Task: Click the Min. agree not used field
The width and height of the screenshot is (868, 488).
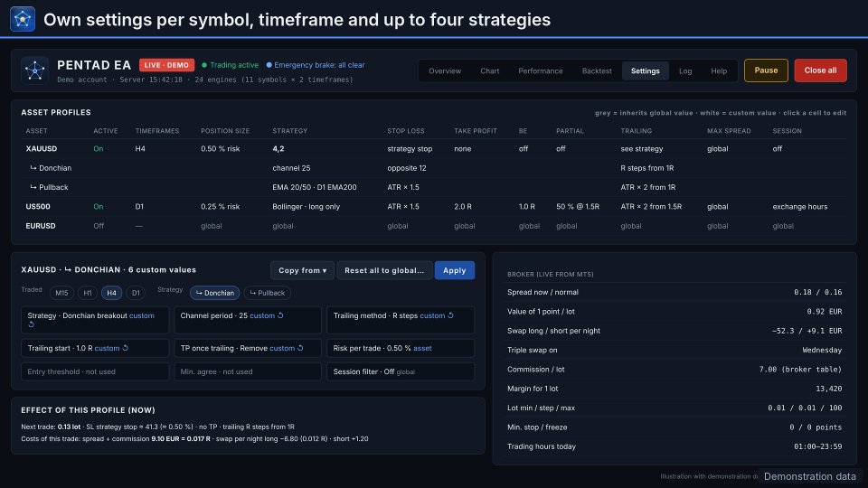Action: 248,371
